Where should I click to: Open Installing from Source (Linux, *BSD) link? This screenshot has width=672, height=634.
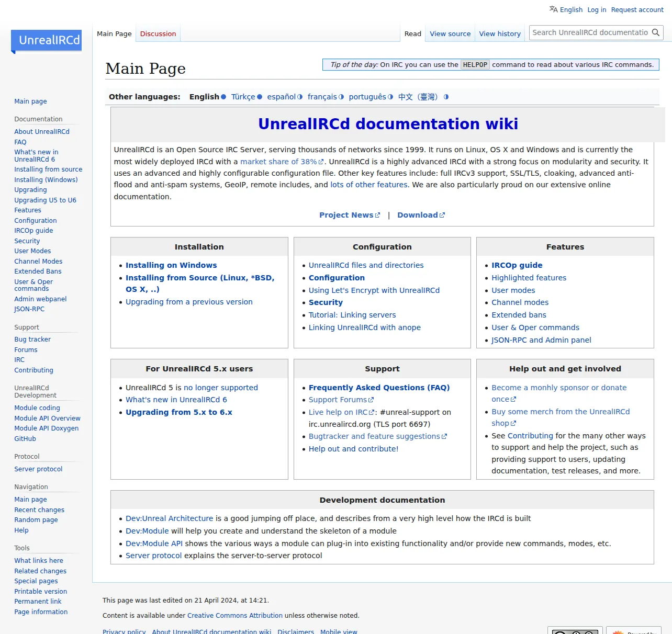199,284
